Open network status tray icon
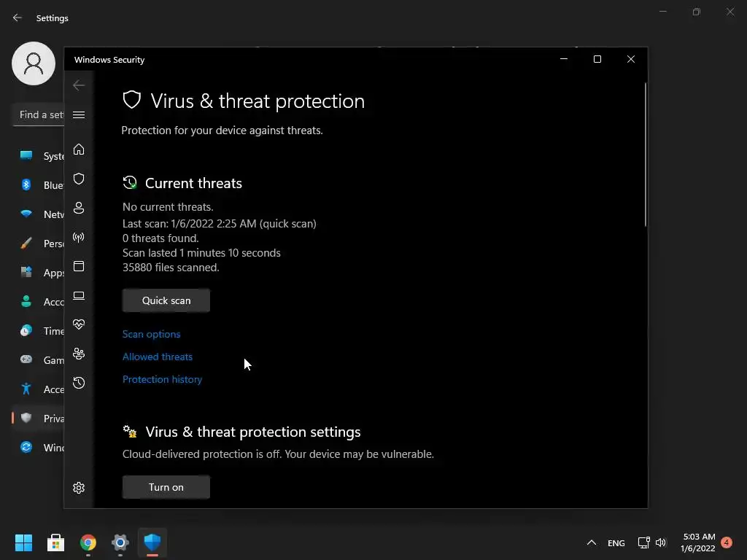747x560 pixels. point(643,542)
